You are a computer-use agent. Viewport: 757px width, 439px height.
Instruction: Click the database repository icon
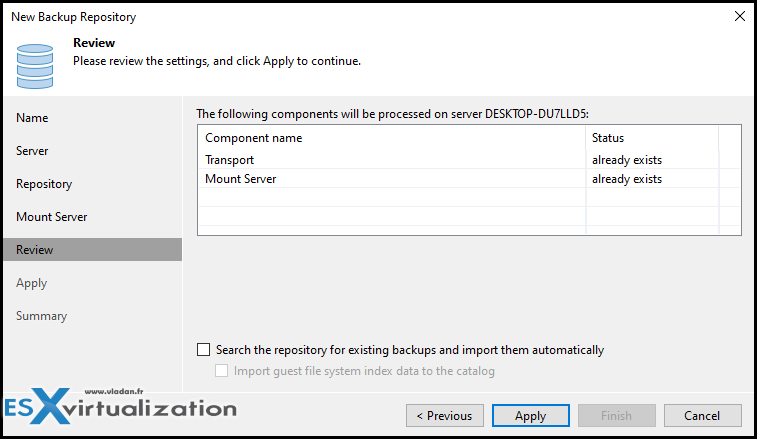(35, 66)
